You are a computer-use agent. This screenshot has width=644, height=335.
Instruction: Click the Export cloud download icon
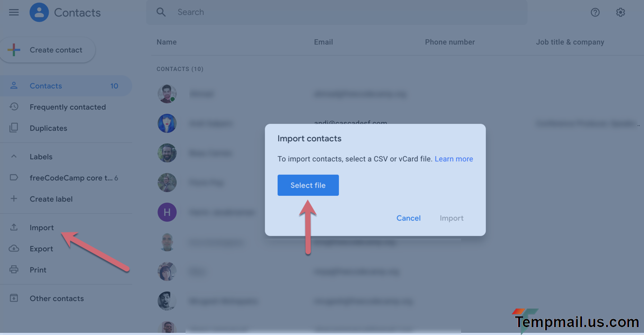[x=14, y=249]
